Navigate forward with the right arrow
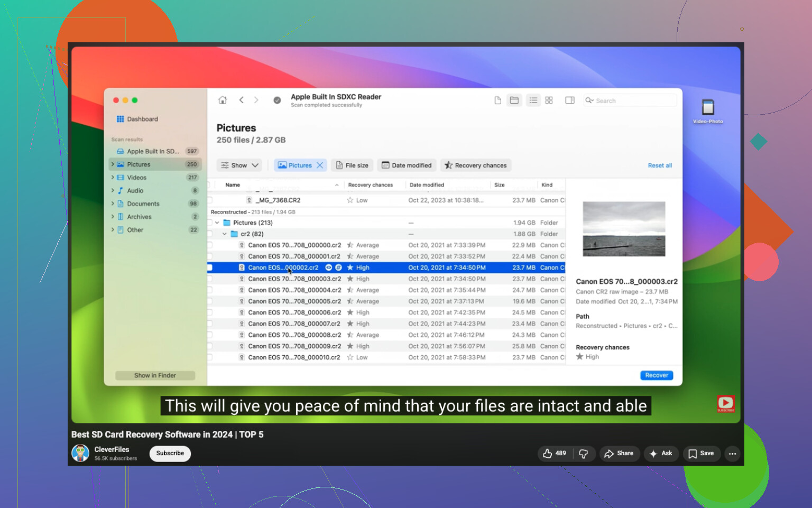This screenshot has height=508, width=812. 256,100
